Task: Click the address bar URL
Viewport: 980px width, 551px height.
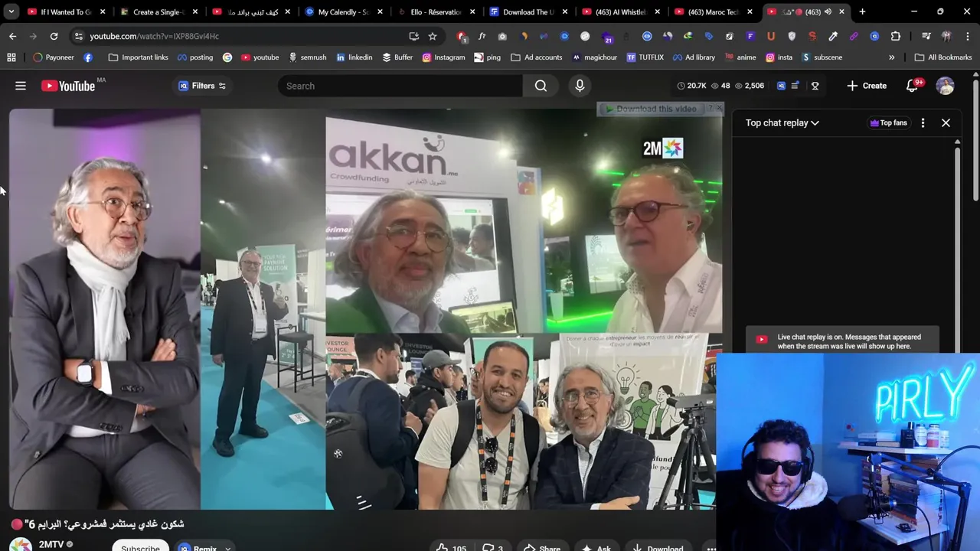Action: pyautogui.click(x=154, y=36)
